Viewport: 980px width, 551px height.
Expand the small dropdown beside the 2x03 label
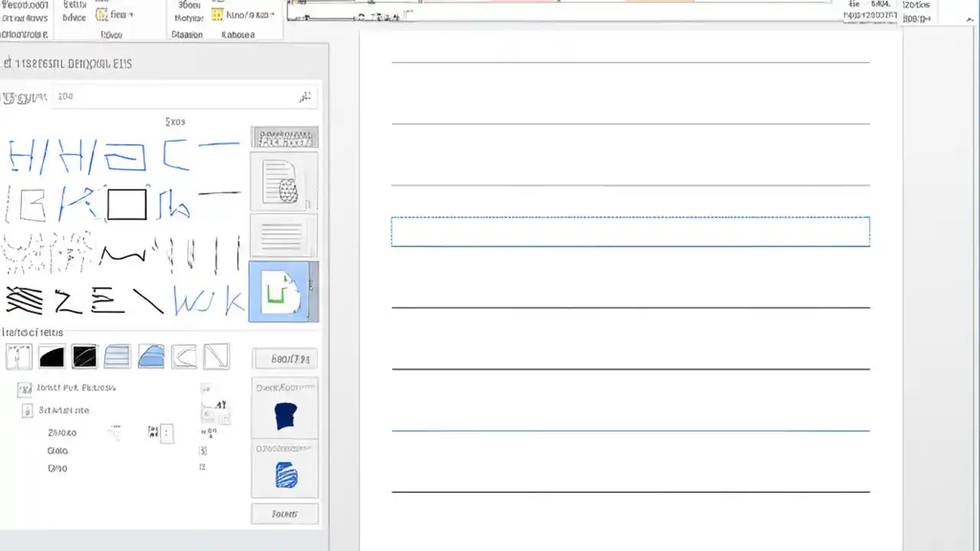tap(195, 122)
